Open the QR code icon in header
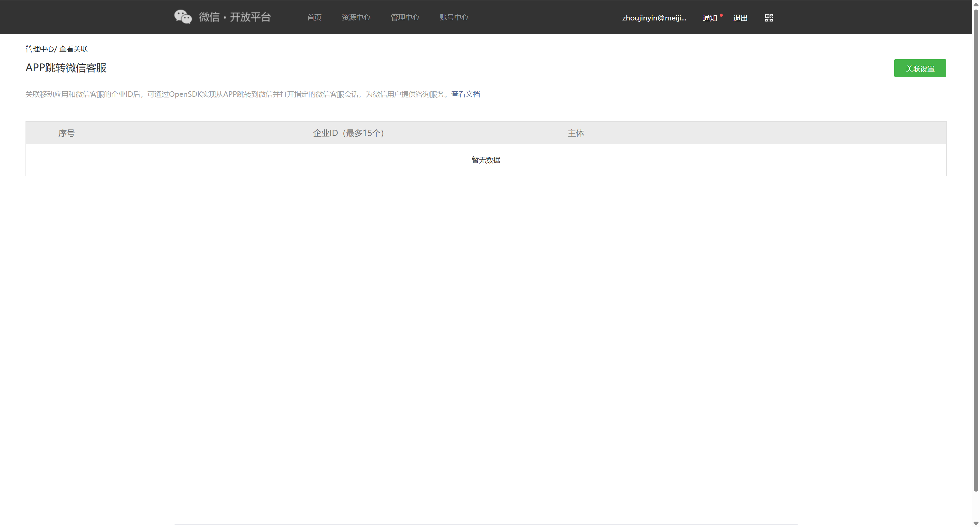 (x=768, y=17)
